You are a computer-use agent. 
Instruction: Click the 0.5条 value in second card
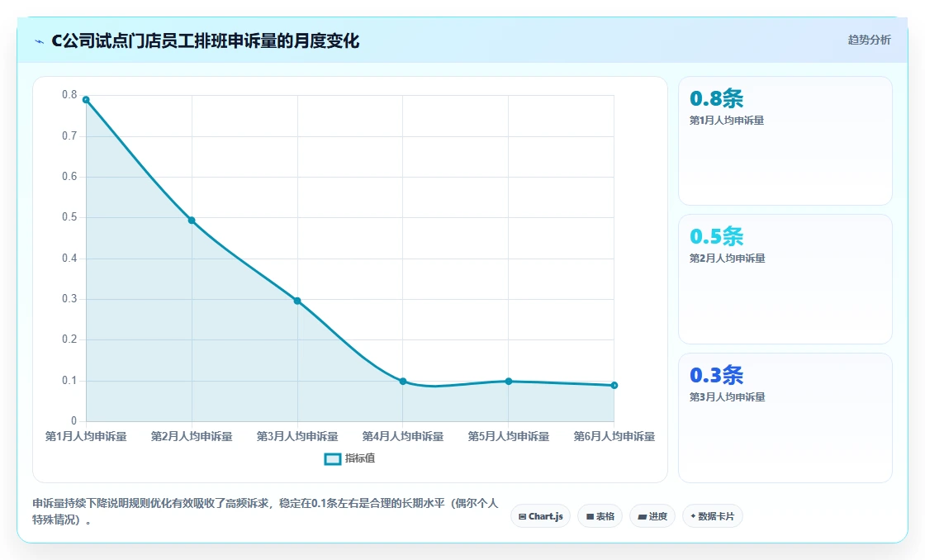click(x=716, y=236)
